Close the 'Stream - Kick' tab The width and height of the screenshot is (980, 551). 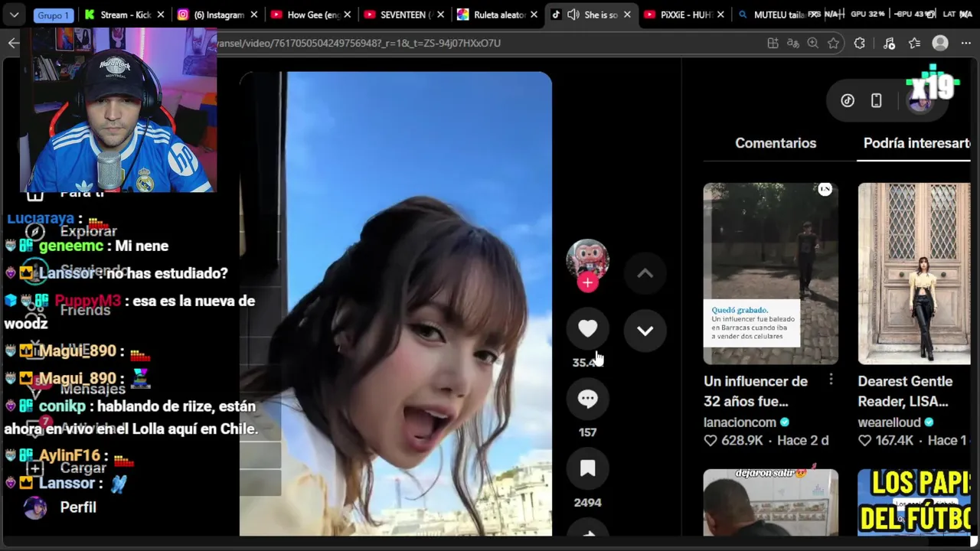pyautogui.click(x=161, y=15)
